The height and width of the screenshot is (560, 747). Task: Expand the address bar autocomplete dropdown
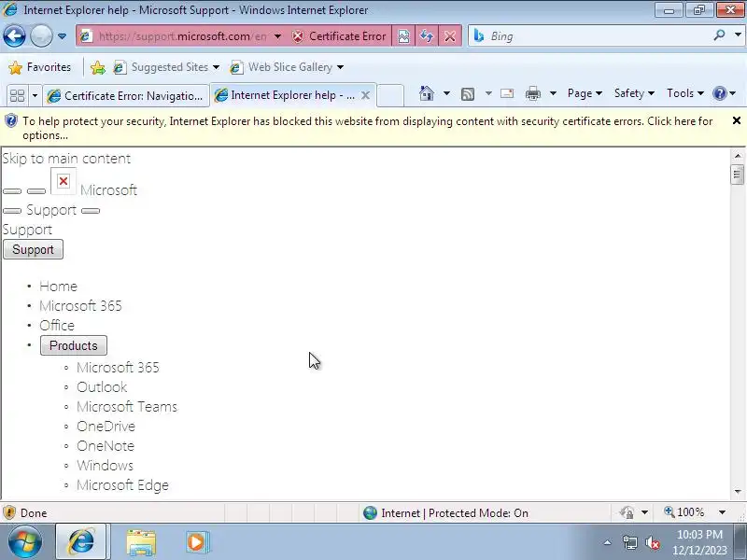pyautogui.click(x=277, y=36)
